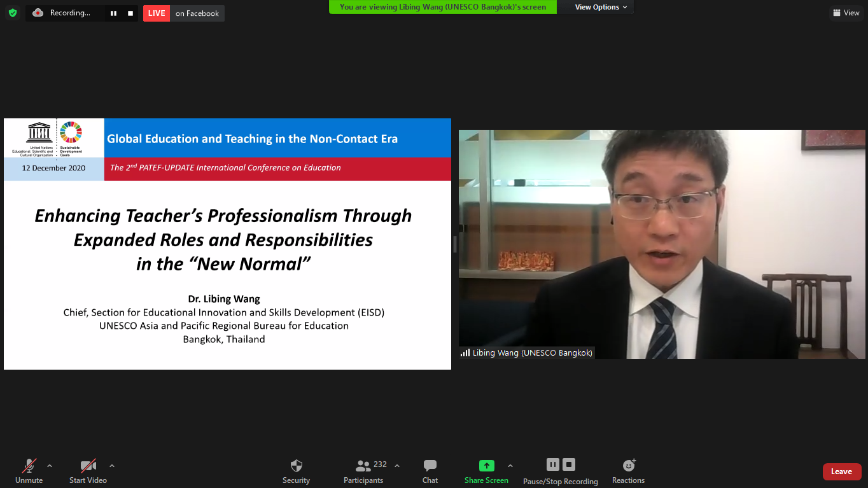Expand video settings arrow beside Start Video

[112, 466]
